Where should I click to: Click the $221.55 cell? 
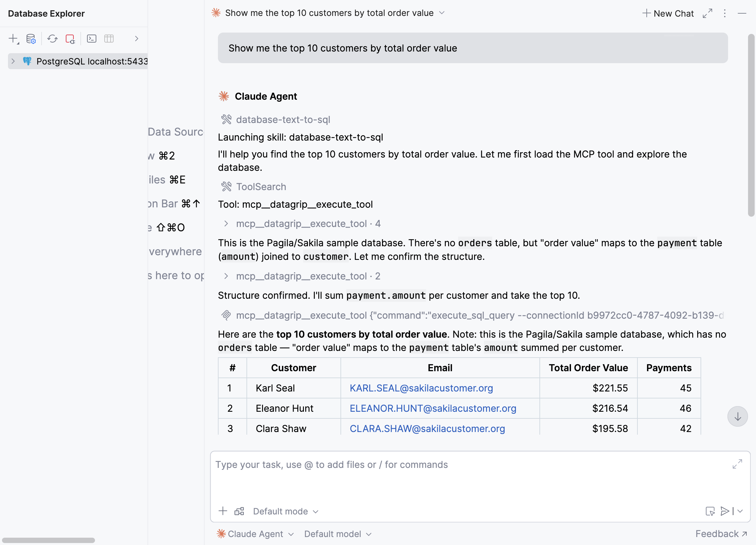pos(588,388)
